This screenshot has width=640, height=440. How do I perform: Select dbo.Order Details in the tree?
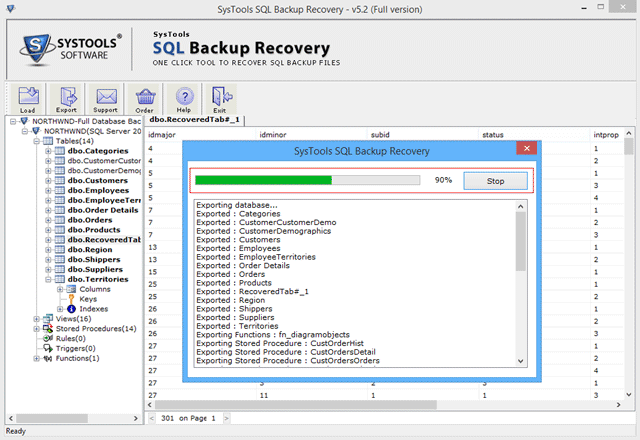click(103, 210)
